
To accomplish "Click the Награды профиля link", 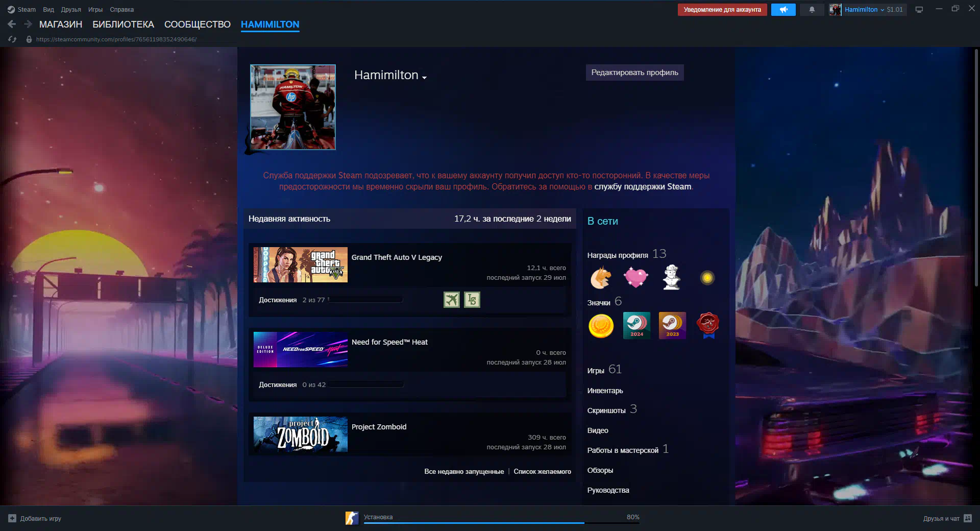I will pos(618,255).
